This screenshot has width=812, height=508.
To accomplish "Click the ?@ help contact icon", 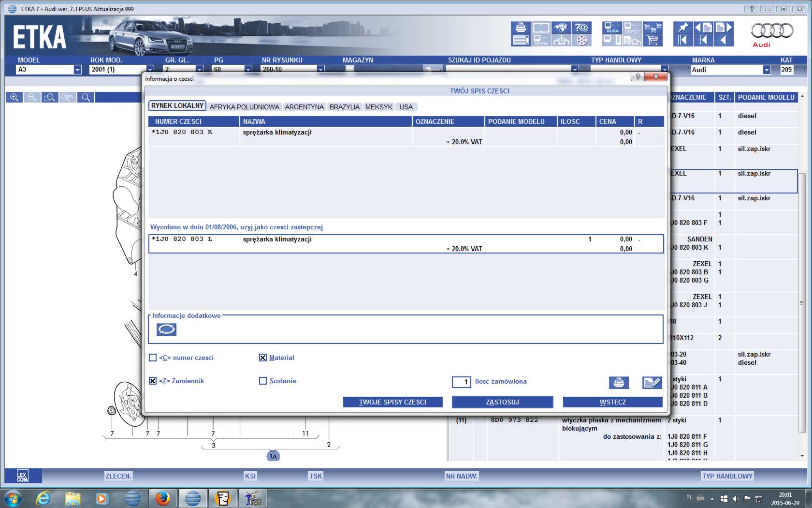I will 581,28.
